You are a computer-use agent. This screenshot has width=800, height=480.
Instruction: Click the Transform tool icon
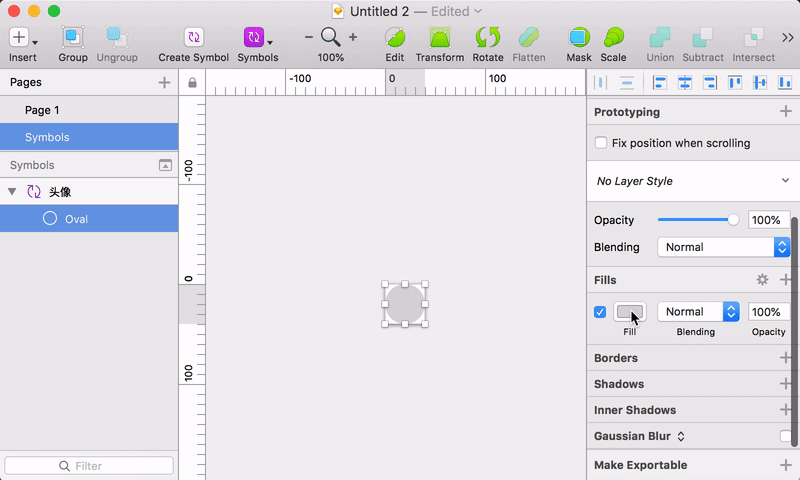(439, 38)
